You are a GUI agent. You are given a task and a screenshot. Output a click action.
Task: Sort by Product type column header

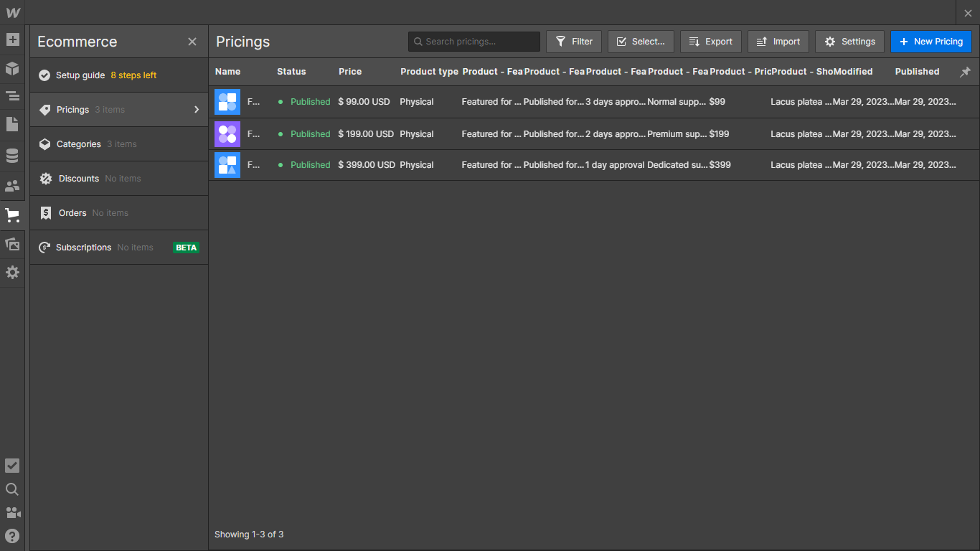(x=429, y=72)
